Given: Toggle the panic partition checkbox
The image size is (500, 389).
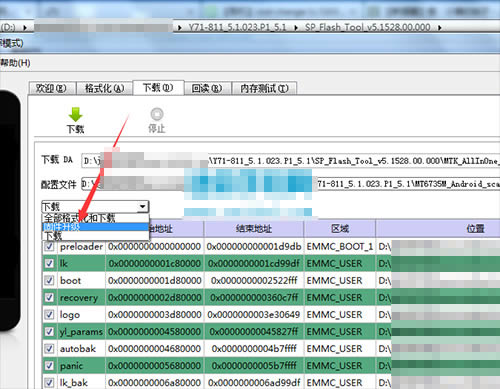Looking at the screenshot, I should click(x=49, y=366).
